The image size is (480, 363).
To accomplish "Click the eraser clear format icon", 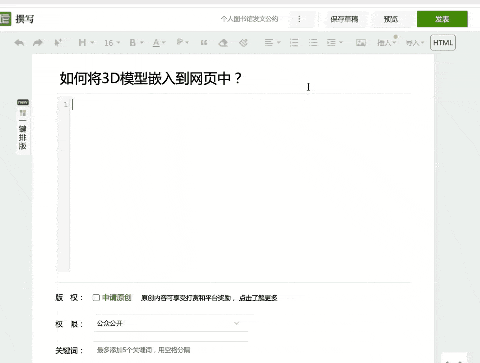I will tap(223, 43).
